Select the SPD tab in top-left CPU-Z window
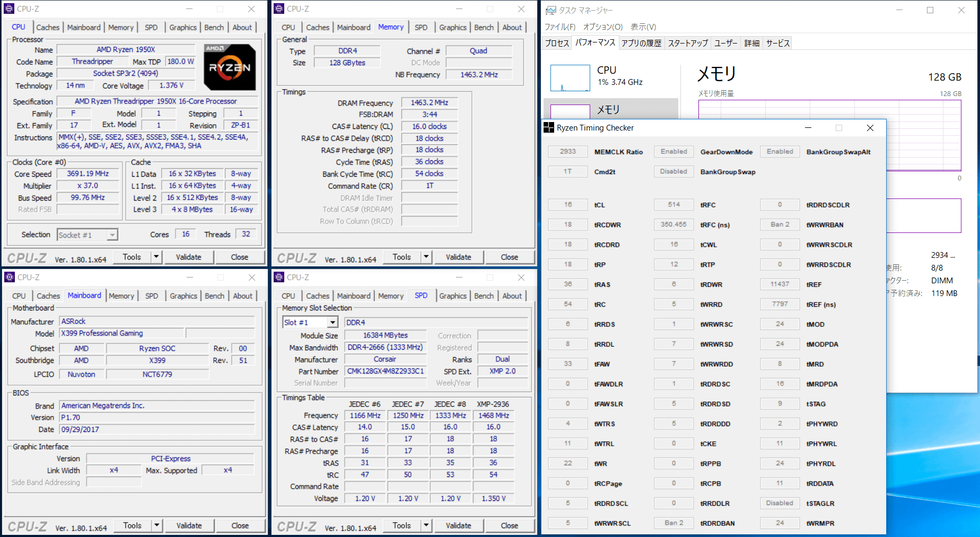The width and height of the screenshot is (980, 537). tap(151, 27)
